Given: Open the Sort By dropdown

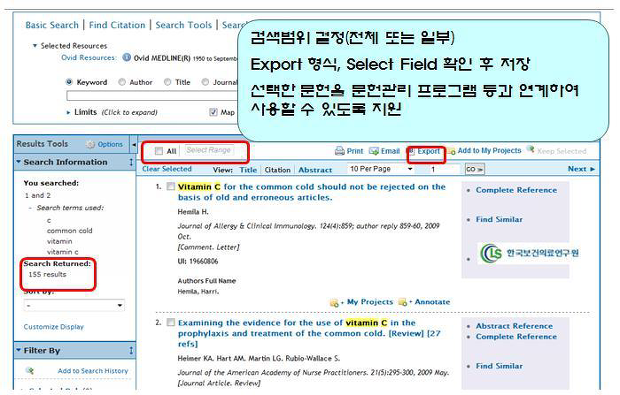Looking at the screenshot, I should pyautogui.click(x=74, y=305).
